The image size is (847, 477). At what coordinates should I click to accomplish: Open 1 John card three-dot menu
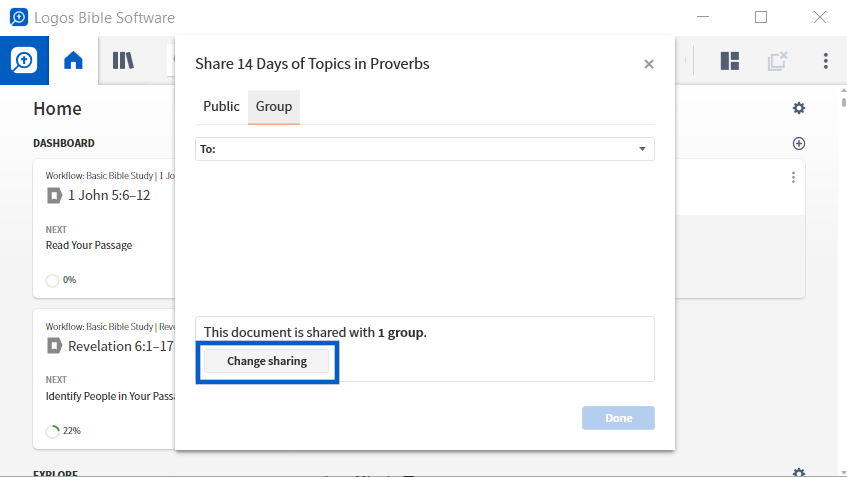(793, 177)
